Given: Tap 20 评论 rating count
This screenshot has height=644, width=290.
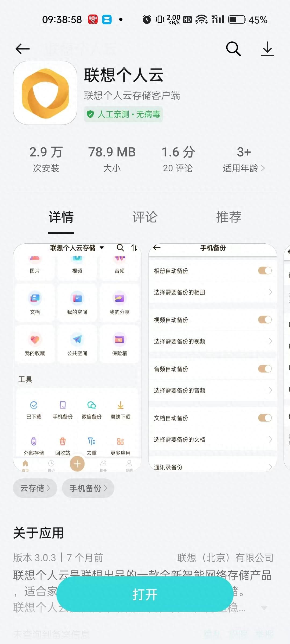Looking at the screenshot, I should click(178, 168).
